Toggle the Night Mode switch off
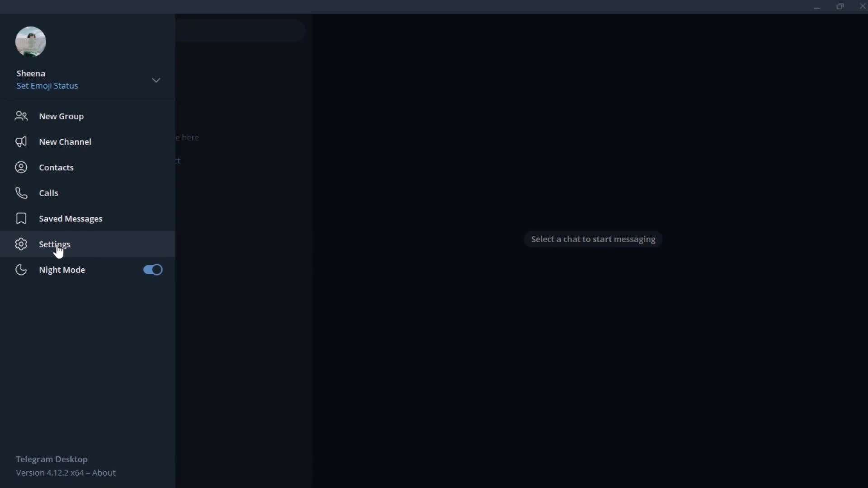This screenshot has width=868, height=488. tap(153, 269)
